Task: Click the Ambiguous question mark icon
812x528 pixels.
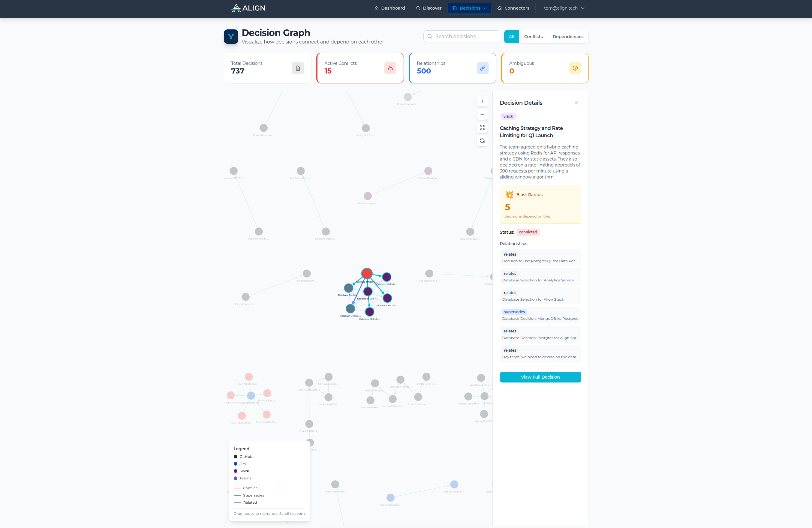Action: (575, 68)
